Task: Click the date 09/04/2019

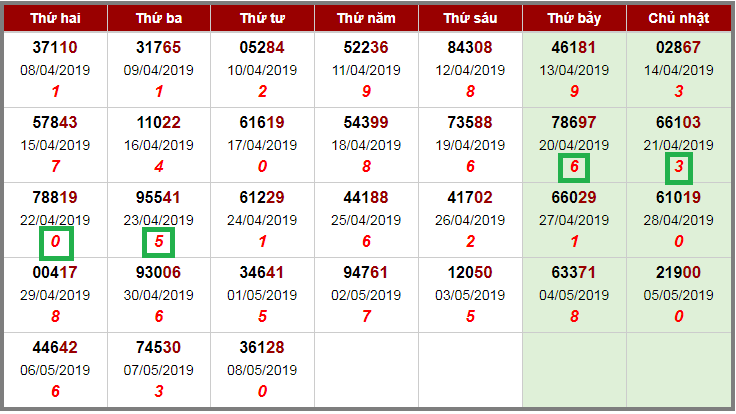Action: [x=159, y=70]
